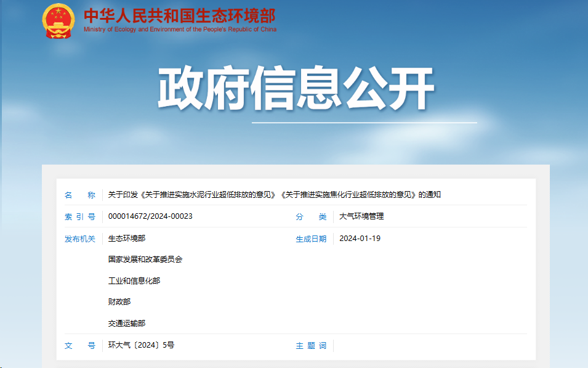
Task: Click the 中华人民共和国生态环境部 site title
Action: pos(179,15)
